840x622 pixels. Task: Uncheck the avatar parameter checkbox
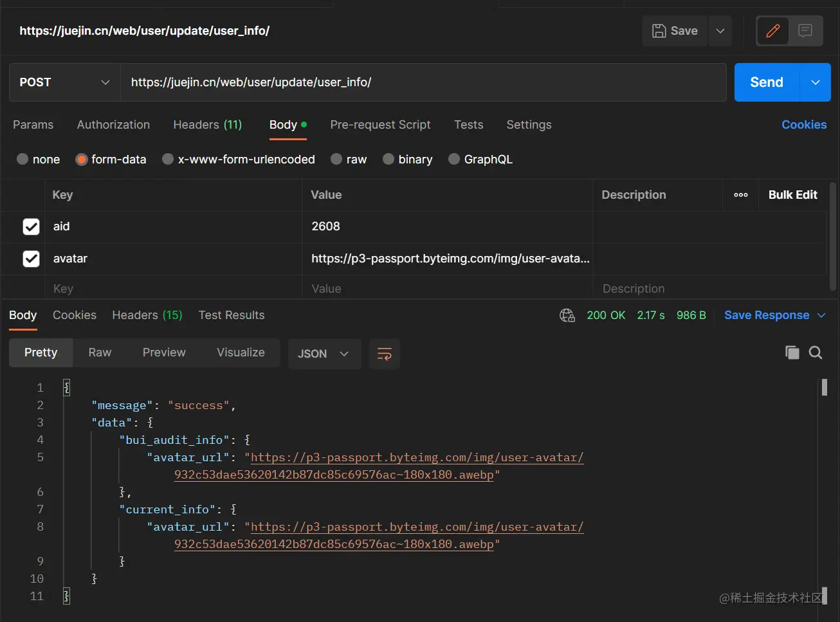point(31,259)
